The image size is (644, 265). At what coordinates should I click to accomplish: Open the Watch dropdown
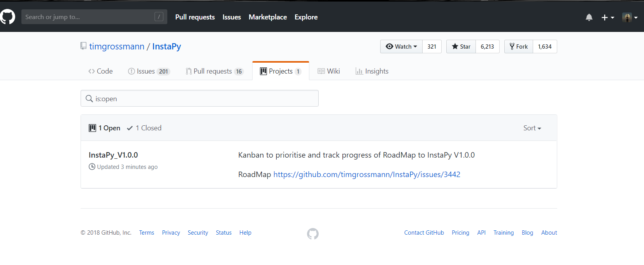point(401,46)
